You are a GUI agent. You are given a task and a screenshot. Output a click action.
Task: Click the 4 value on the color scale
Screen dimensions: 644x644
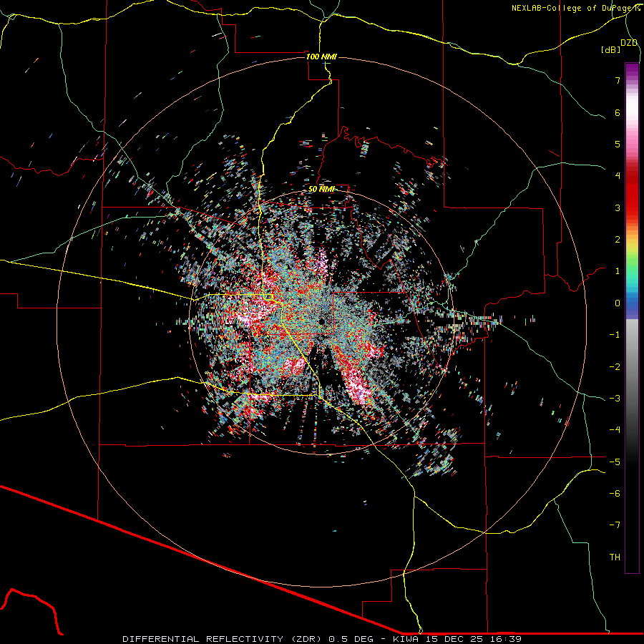[x=618, y=176]
